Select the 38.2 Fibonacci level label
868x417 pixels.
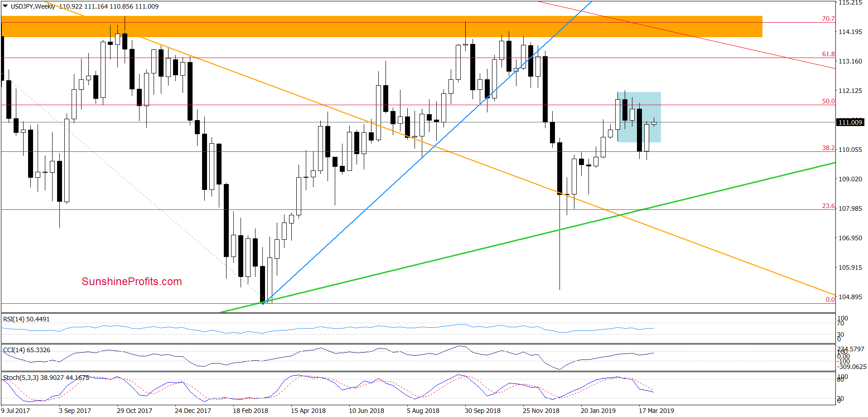coord(828,148)
